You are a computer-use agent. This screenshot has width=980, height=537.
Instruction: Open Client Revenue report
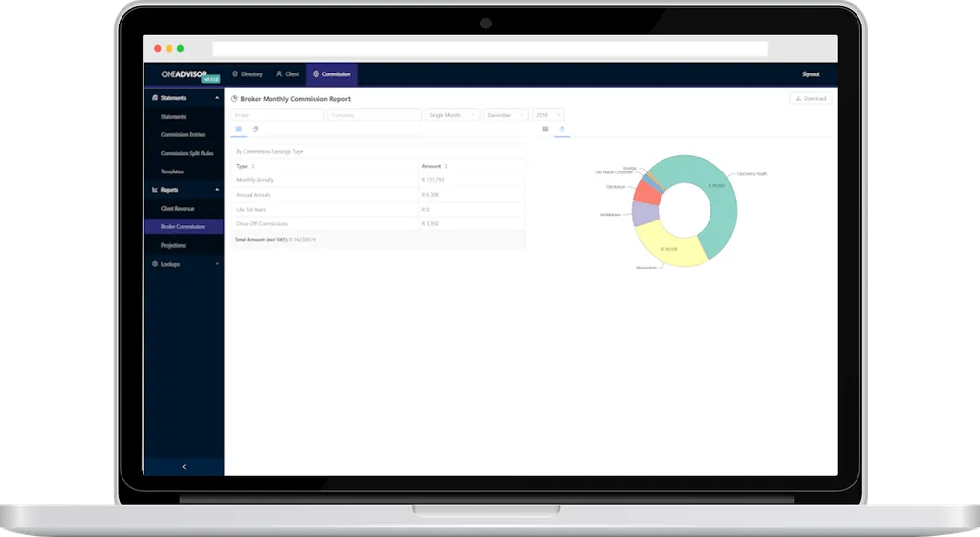pyautogui.click(x=177, y=208)
